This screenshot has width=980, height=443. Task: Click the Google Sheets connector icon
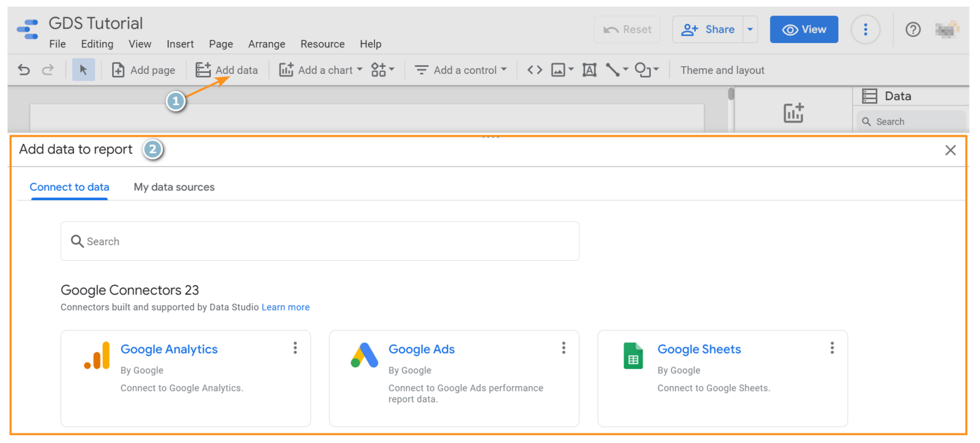[x=633, y=355]
